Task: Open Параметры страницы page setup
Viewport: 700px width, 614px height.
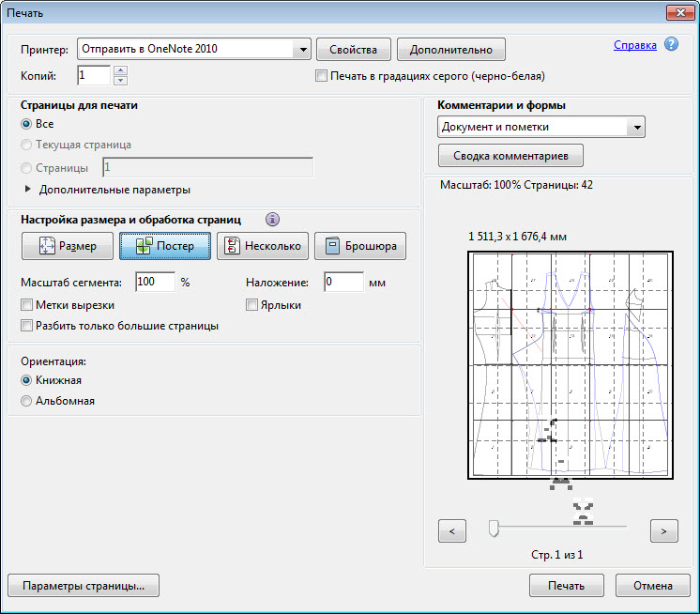Action: pos(84,586)
